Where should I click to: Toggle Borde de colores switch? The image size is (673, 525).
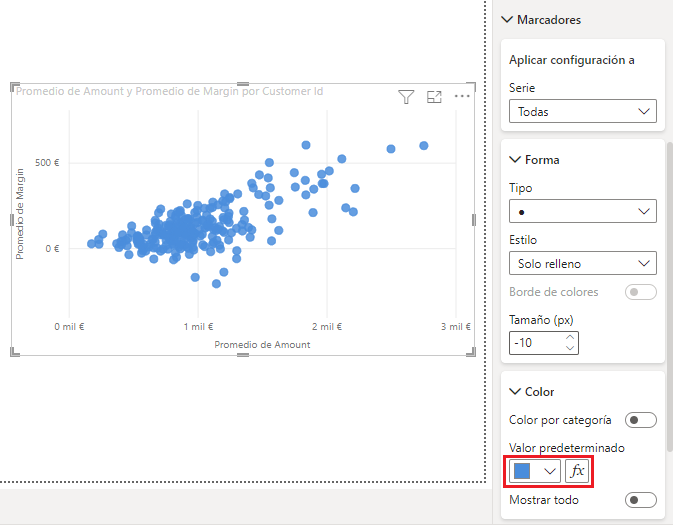[x=641, y=292]
